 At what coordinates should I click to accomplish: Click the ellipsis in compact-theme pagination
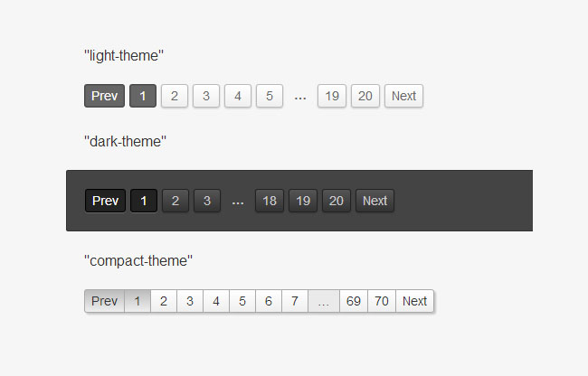[324, 301]
